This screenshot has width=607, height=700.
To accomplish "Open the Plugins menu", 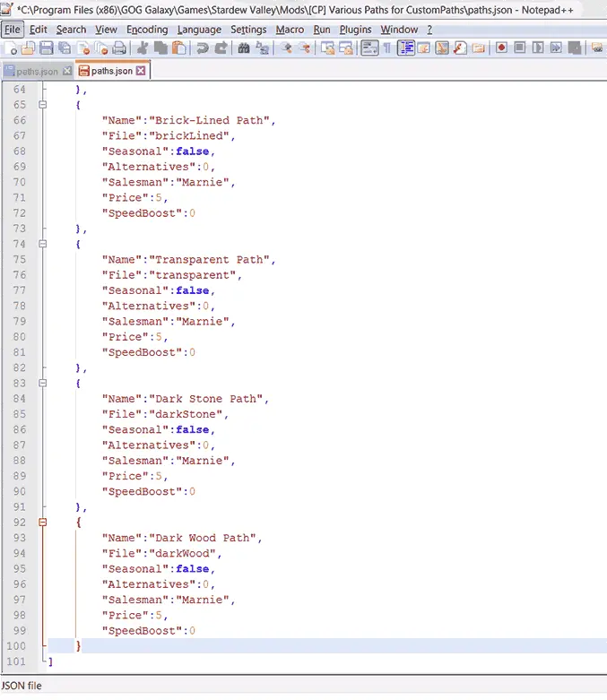I will pyautogui.click(x=356, y=30).
